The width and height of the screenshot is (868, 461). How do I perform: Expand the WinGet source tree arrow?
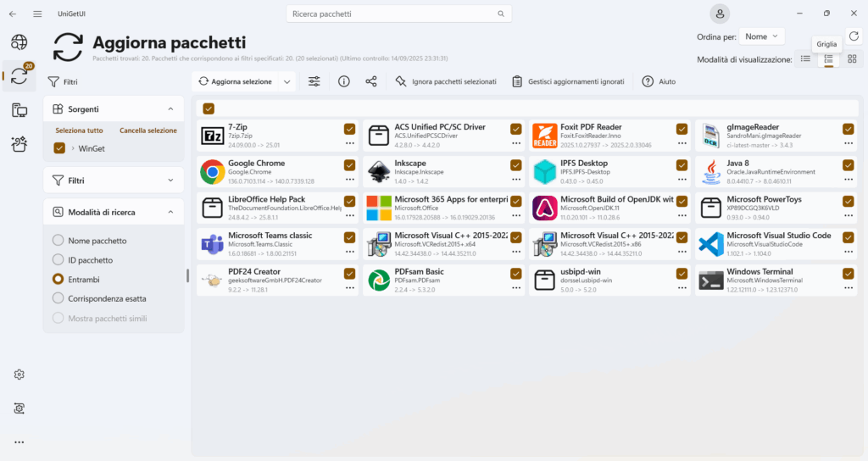click(73, 148)
